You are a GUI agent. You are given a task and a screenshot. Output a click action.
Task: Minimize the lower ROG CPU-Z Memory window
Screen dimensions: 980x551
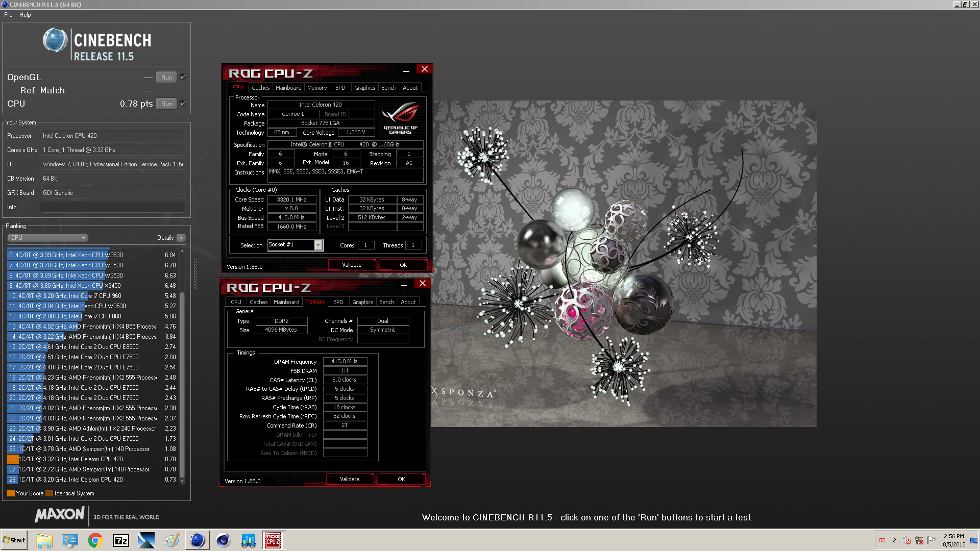click(404, 284)
